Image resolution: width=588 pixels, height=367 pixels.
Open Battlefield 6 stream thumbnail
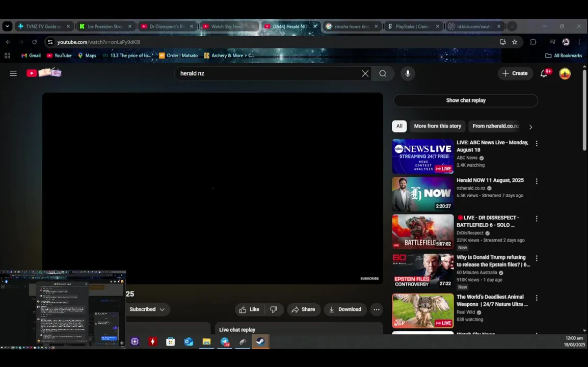point(422,231)
